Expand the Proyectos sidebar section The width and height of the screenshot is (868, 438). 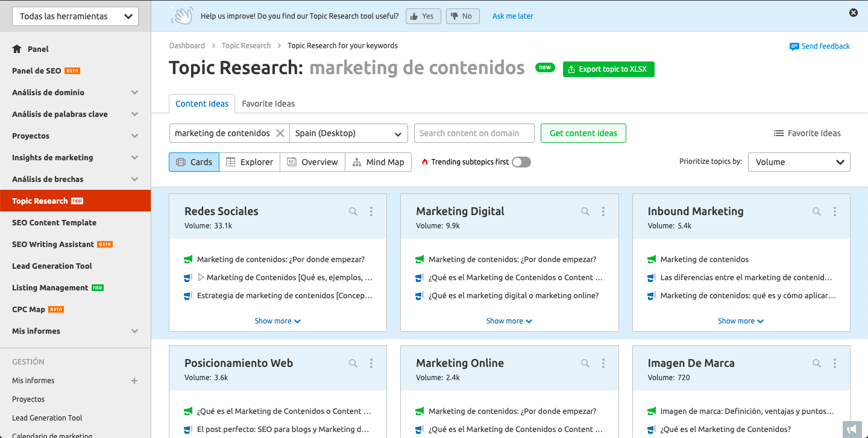pos(75,136)
